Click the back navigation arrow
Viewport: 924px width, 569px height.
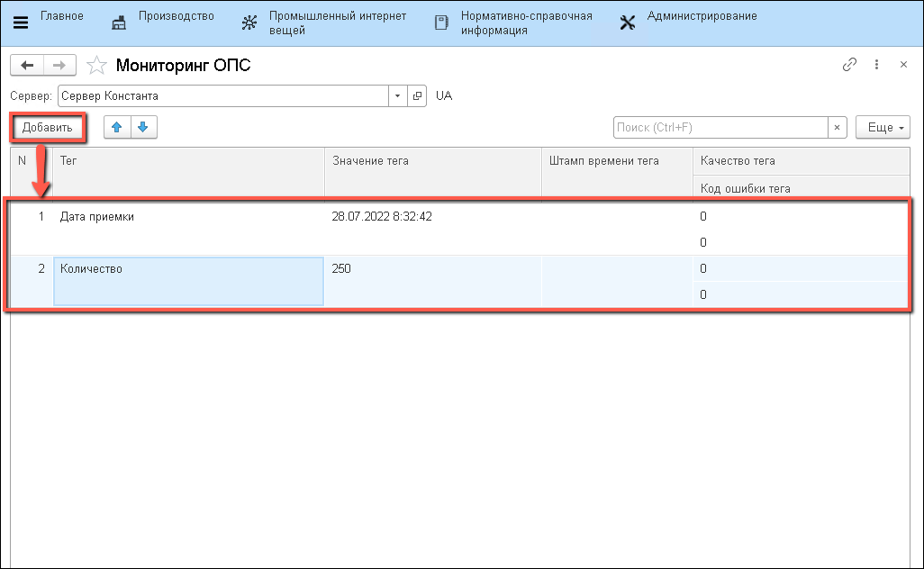coord(27,66)
